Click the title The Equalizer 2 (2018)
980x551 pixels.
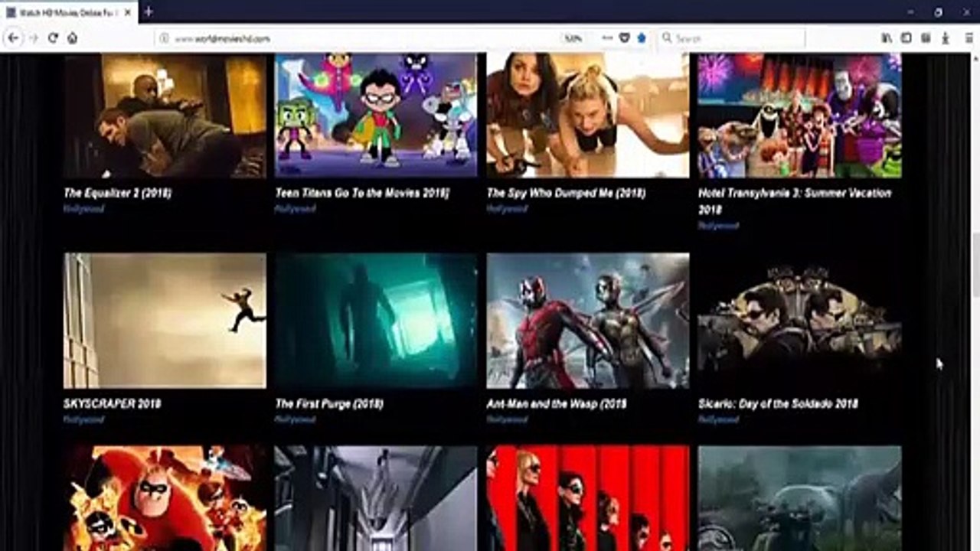118,193
